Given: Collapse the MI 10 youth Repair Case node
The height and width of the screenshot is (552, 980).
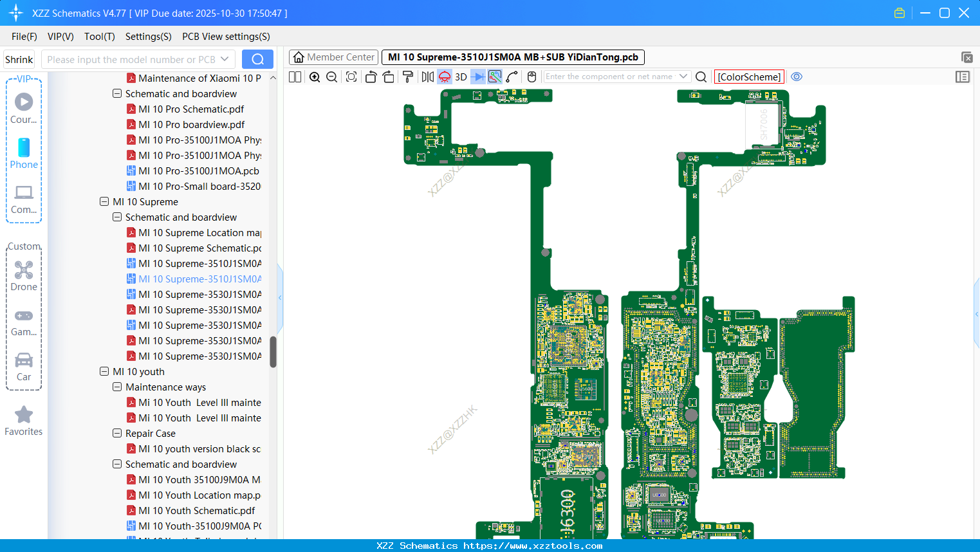Looking at the screenshot, I should coord(116,433).
